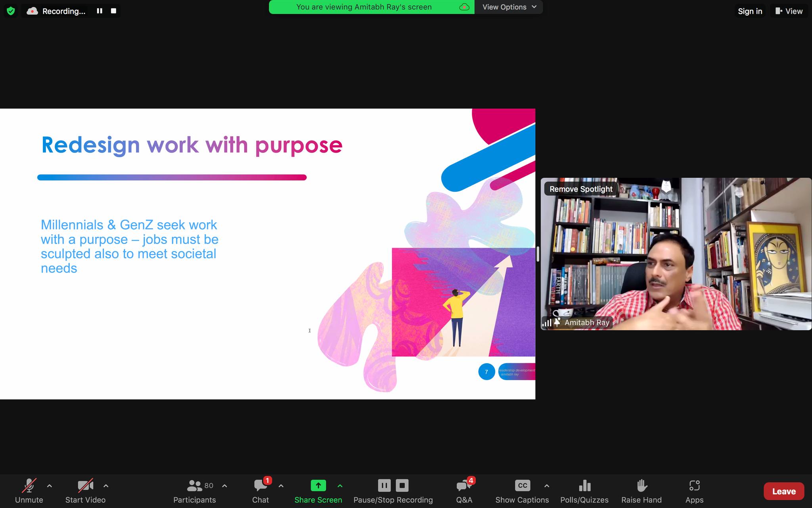
Task: Turn on camera with Start Video
Action: (85, 491)
